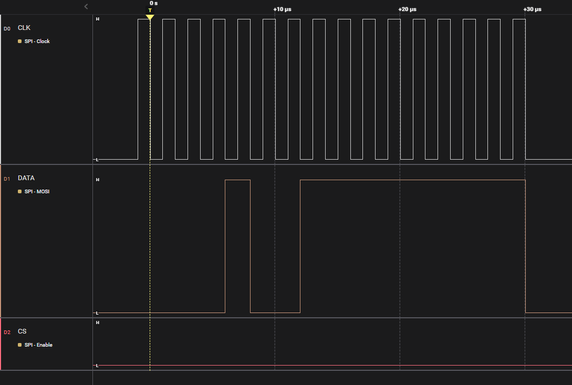Click the SPI - Enable analyzer tag
Screen dimensions: 572x385
[x=38, y=345]
